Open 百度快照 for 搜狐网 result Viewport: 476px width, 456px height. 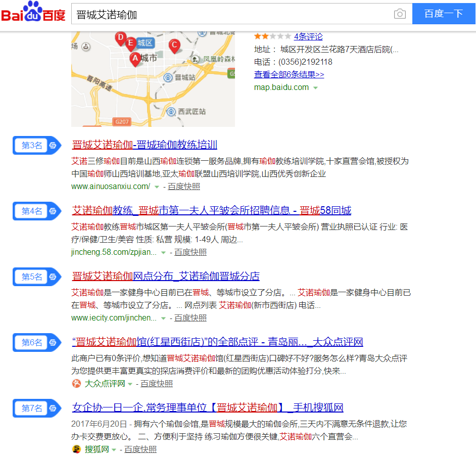[x=140, y=449]
